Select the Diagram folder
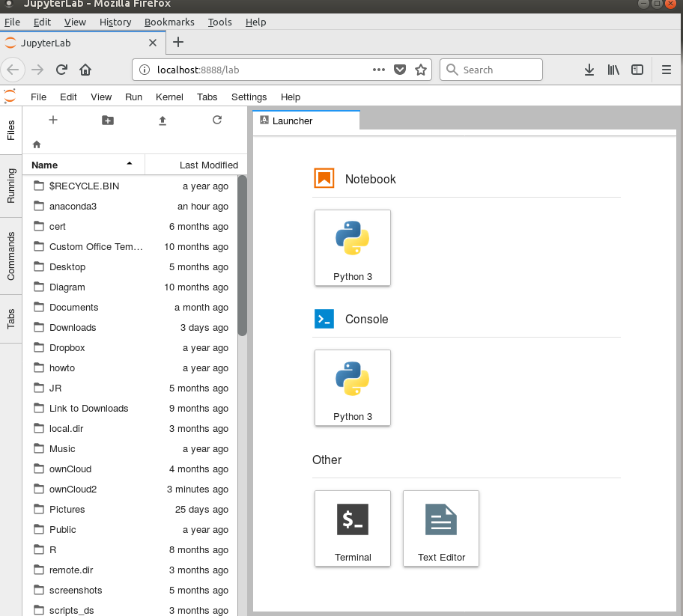Image resolution: width=683 pixels, height=616 pixels. click(130, 287)
